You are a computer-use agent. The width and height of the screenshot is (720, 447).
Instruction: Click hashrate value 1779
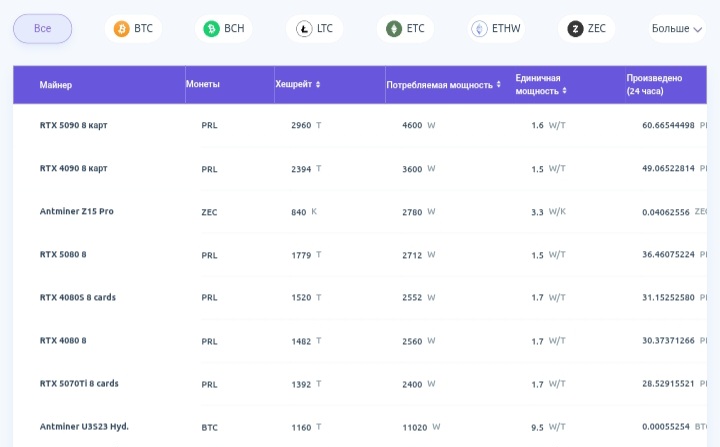301,255
